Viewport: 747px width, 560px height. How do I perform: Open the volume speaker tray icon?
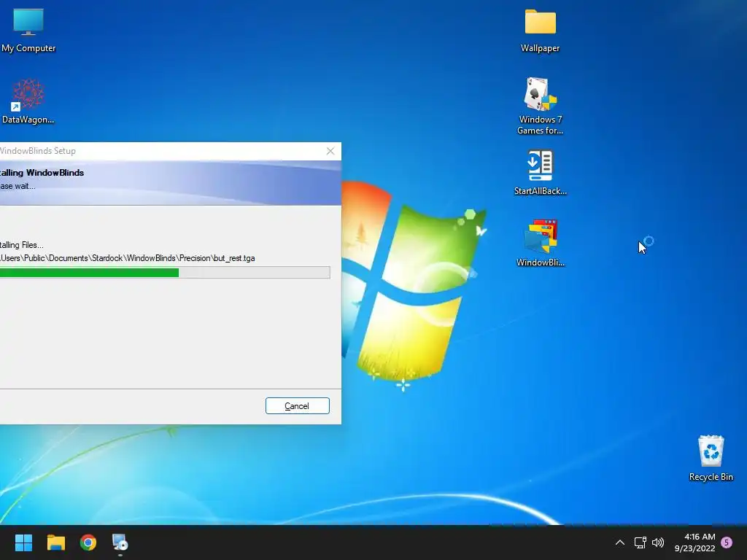658,542
